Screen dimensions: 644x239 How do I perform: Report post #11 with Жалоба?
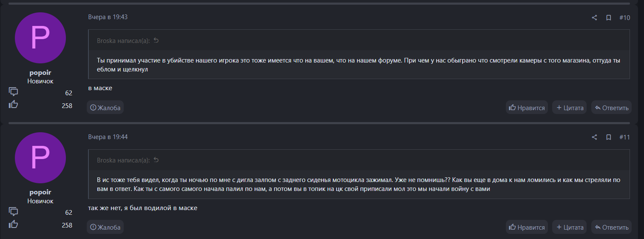click(105, 227)
